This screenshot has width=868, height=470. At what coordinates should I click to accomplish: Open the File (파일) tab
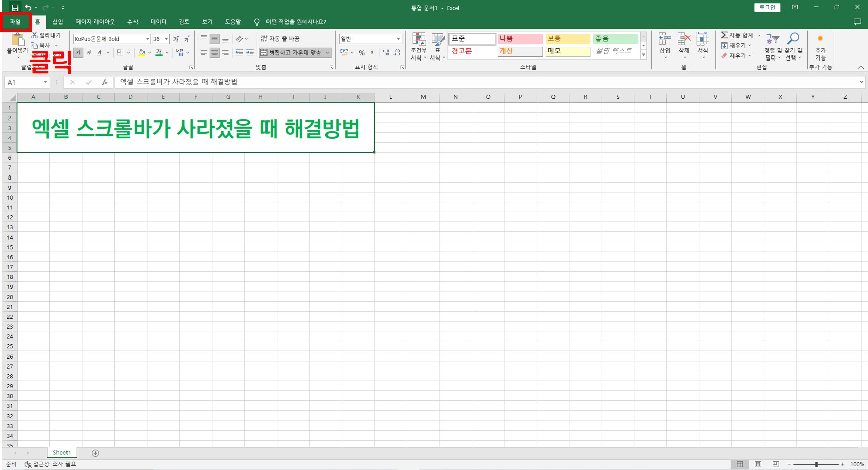pyautogui.click(x=15, y=22)
